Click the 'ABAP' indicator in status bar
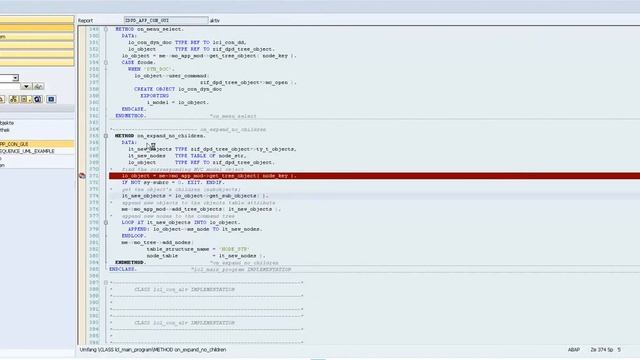 click(574, 350)
